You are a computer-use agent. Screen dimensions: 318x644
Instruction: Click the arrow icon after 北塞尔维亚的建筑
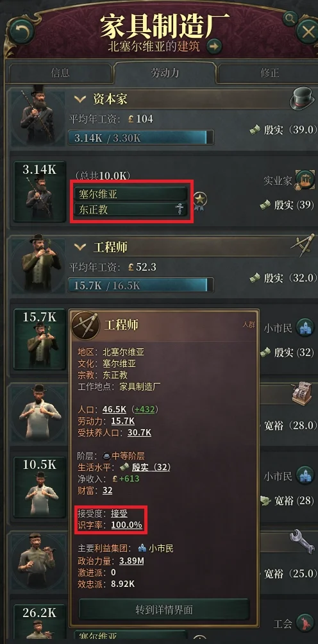(x=214, y=46)
